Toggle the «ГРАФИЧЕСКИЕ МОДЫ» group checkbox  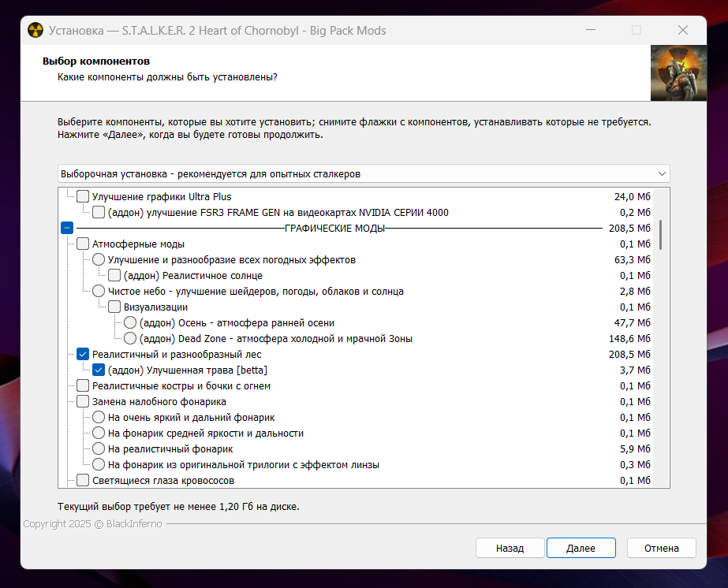pyautogui.click(x=67, y=228)
